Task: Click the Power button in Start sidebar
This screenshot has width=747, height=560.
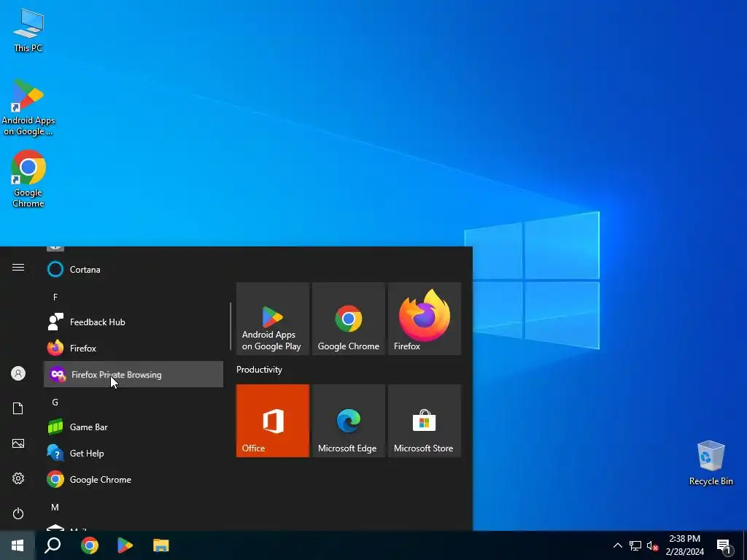Action: (18, 513)
